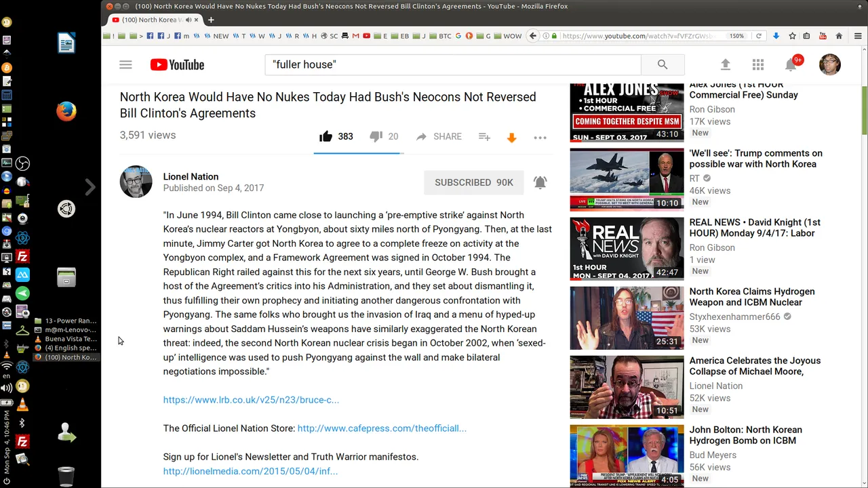The width and height of the screenshot is (868, 488).
Task: Open the "John Bolton: North Korean Hydrogen Bomb" title
Action: coord(745,435)
